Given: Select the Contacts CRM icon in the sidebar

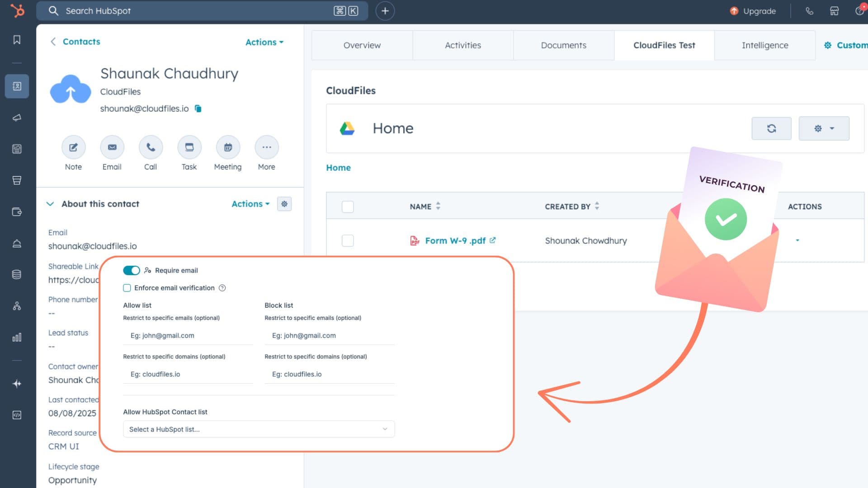Looking at the screenshot, I should click(17, 86).
